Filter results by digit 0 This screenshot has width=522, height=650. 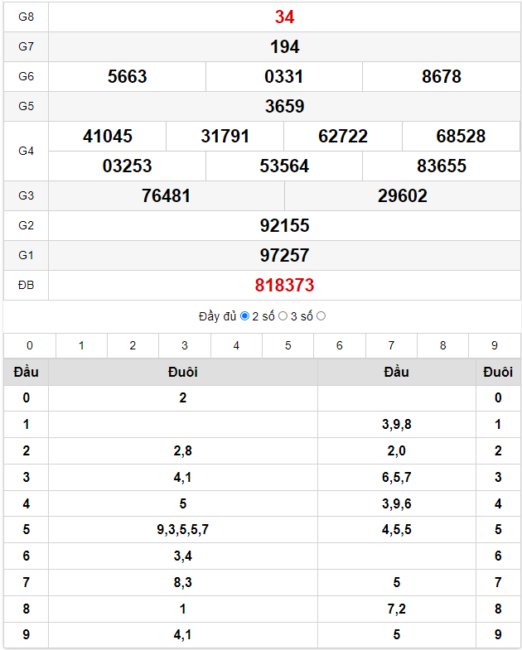29,345
